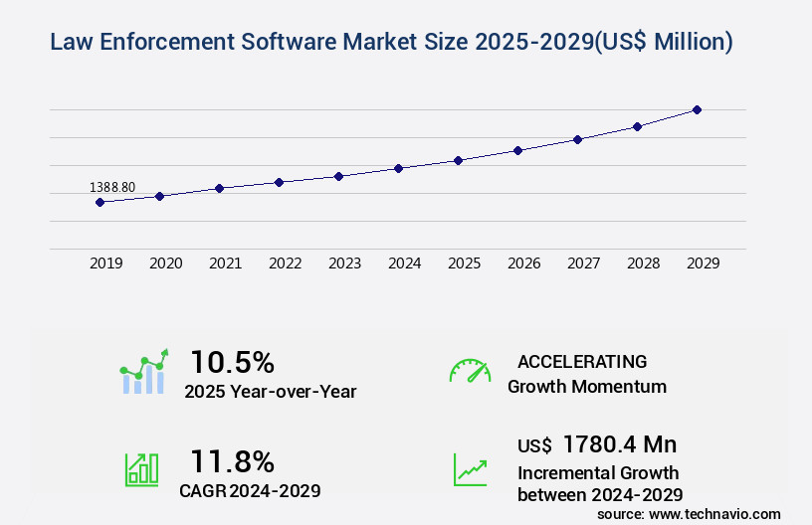Click the Incremental Growth line chart icon

[x=470, y=469]
